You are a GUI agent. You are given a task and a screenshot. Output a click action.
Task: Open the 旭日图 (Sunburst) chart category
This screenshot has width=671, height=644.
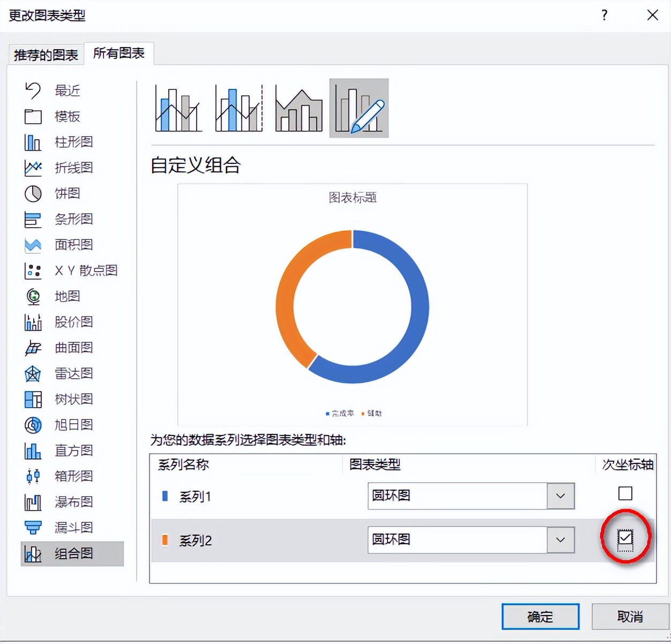[32, 425]
